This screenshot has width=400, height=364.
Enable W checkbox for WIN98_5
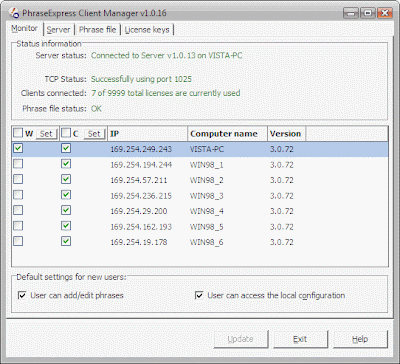(x=18, y=226)
